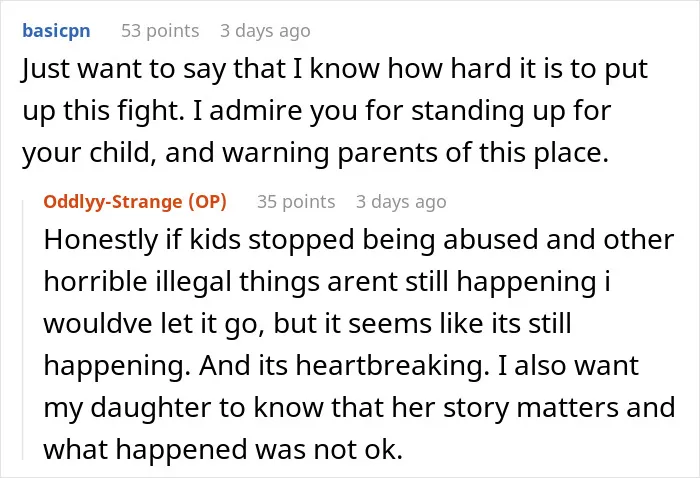This screenshot has height=478, width=700.
Task: Click the line starting "Honestly if kids stopped"
Action: tap(358, 240)
